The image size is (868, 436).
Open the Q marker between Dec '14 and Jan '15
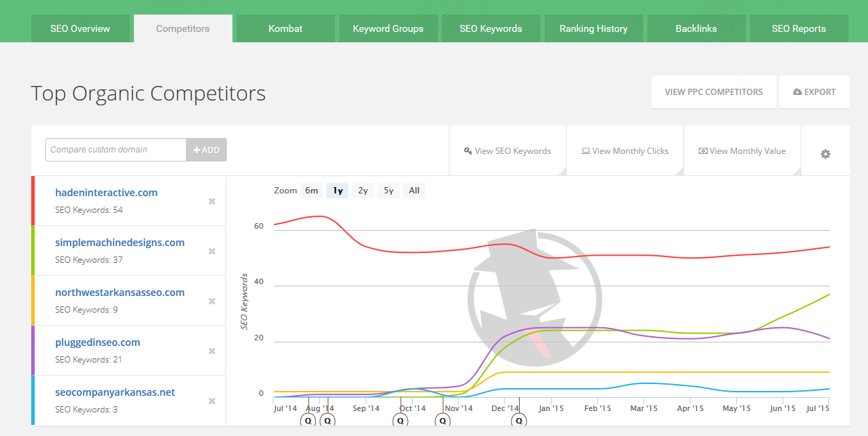pos(518,420)
